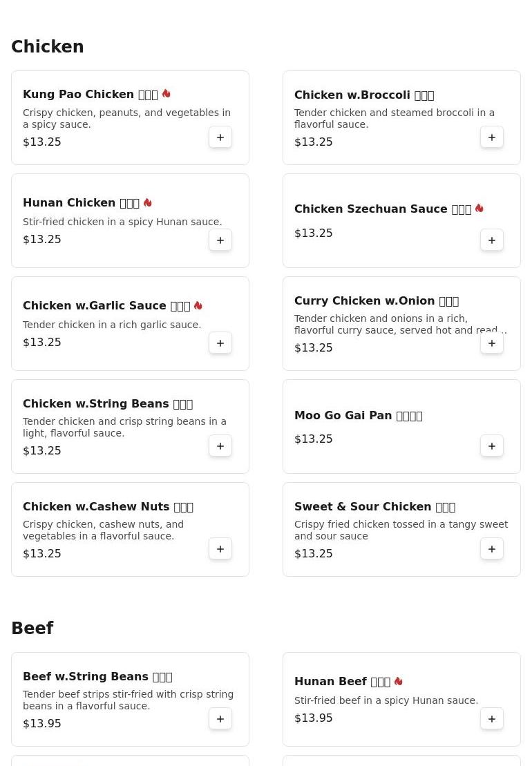Add Hunan Chicken using plus icon
532x766 pixels.
(220, 240)
